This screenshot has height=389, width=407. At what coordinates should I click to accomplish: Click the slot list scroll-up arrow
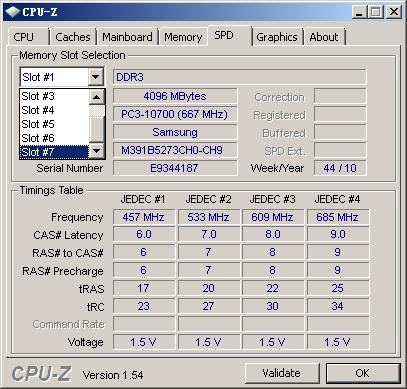(97, 97)
